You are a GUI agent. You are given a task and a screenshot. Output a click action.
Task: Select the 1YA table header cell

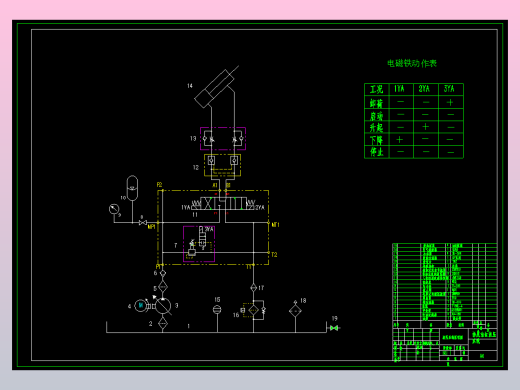(401, 89)
